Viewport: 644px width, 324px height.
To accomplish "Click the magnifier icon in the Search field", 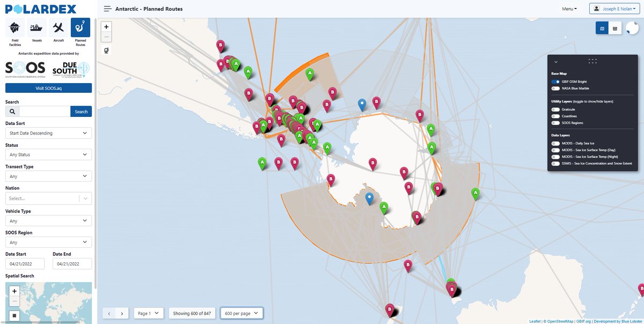I will point(13,111).
